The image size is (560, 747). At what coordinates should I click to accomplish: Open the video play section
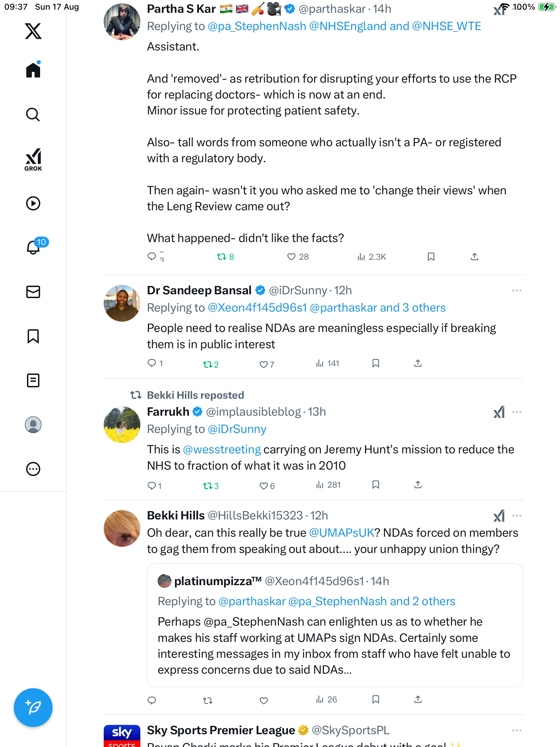[x=33, y=203]
